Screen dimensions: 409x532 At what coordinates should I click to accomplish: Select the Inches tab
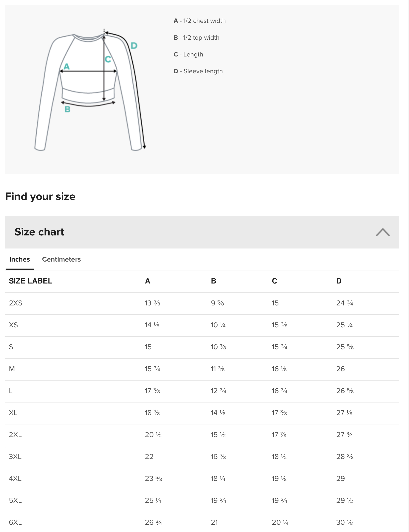[x=20, y=259]
